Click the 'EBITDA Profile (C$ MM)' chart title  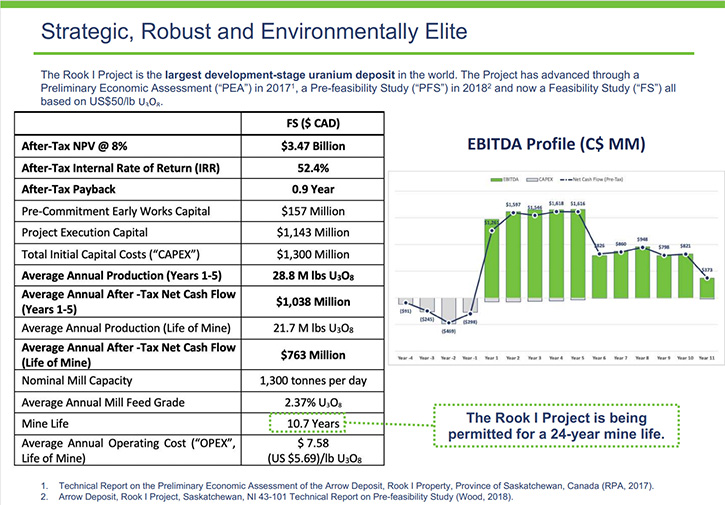tap(556, 144)
